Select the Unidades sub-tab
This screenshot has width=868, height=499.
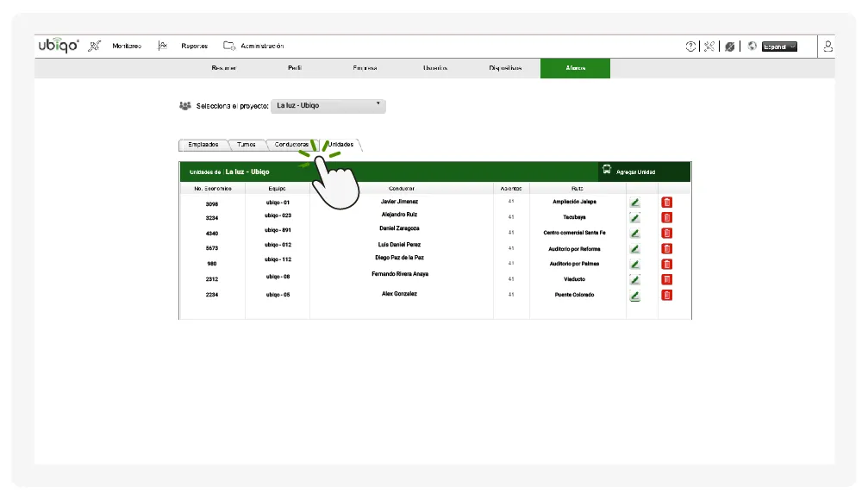341,145
